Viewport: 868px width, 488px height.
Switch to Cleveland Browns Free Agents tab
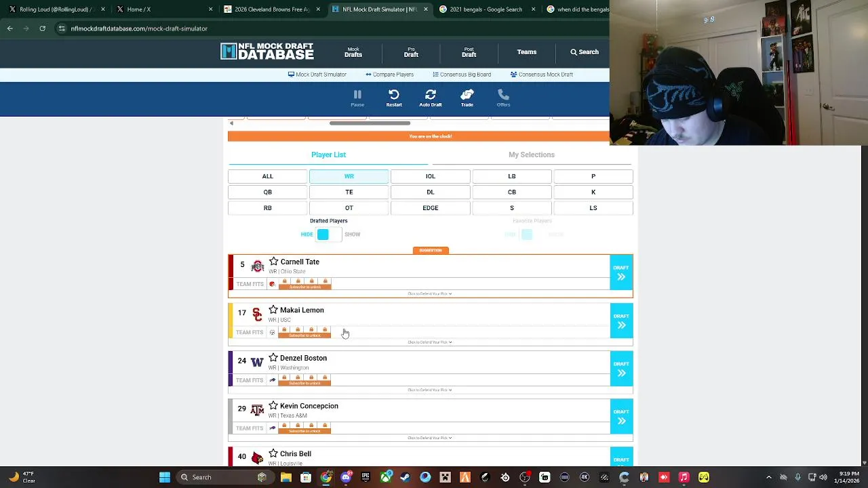[273, 9]
